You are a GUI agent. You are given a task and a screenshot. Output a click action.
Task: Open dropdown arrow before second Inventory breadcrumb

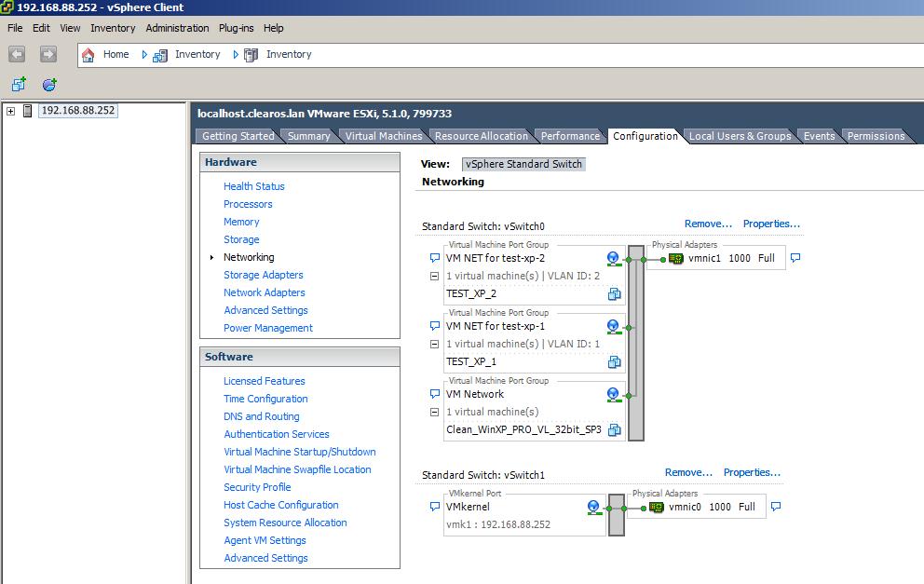[236, 55]
